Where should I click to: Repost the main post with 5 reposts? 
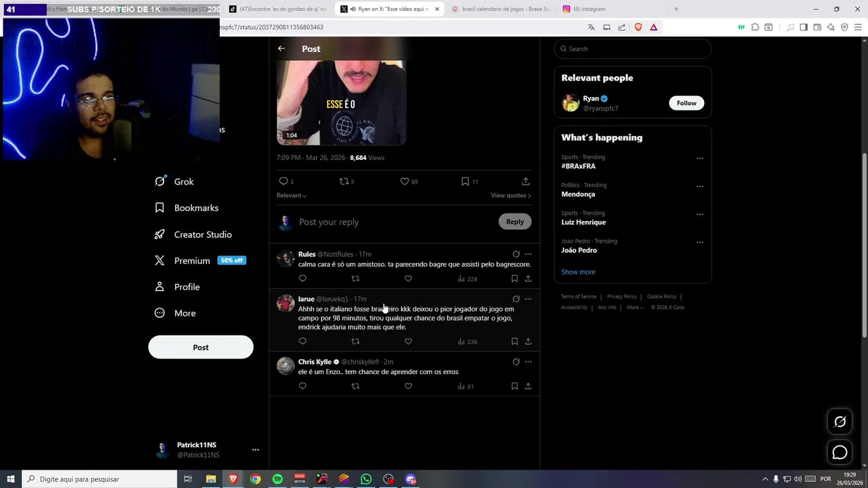coord(347,182)
